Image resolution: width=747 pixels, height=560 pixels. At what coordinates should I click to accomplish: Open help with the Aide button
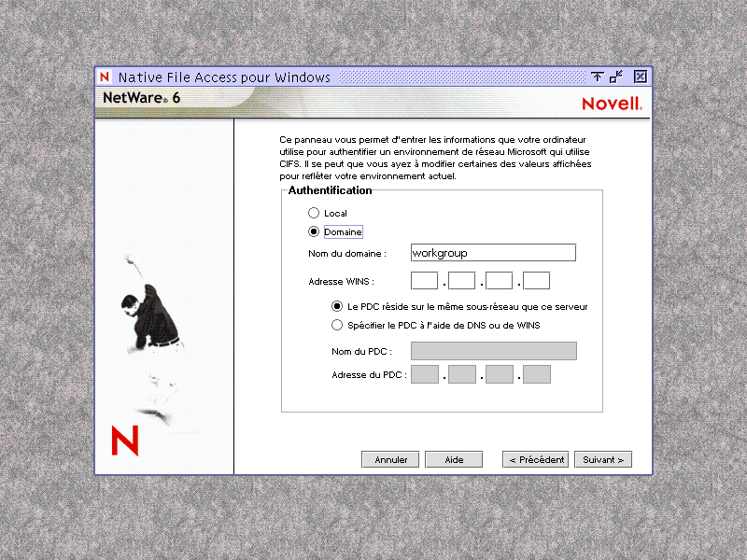coord(454,459)
